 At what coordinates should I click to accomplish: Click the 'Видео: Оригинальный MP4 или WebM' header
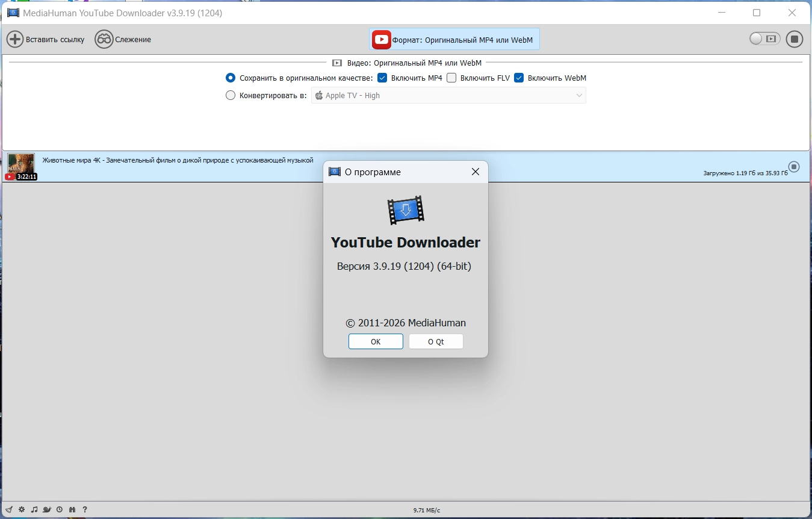(x=413, y=63)
